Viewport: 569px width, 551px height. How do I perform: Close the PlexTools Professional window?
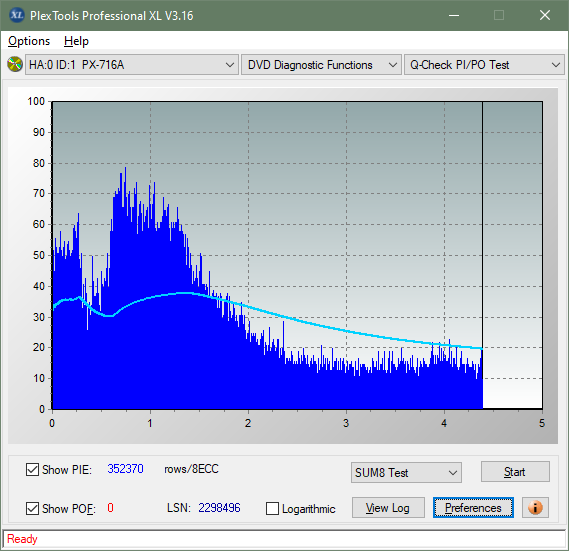point(545,16)
